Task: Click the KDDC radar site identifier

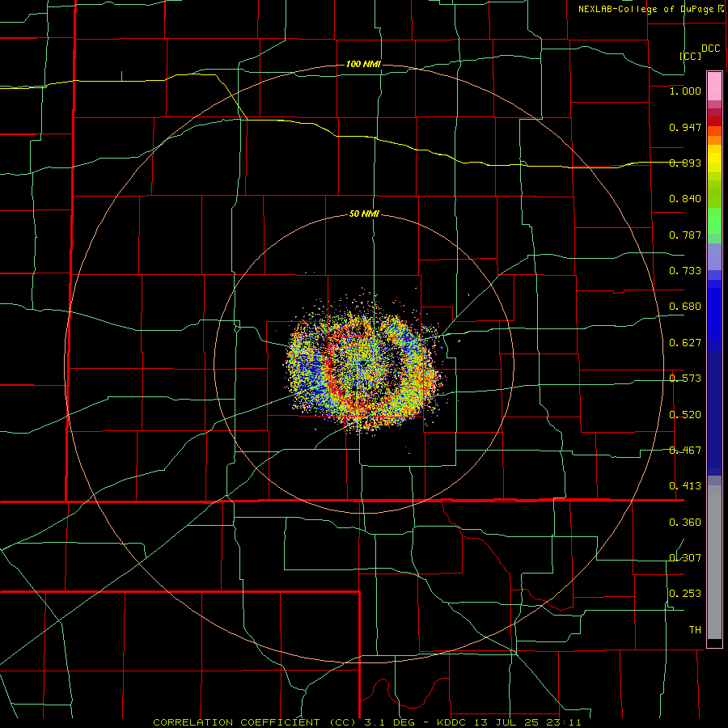Action: click(453, 722)
